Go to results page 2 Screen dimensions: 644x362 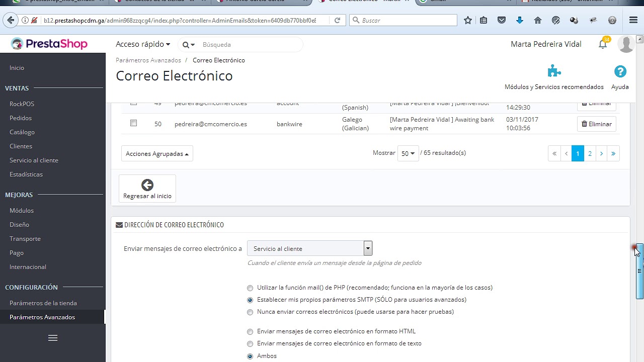pos(590,153)
